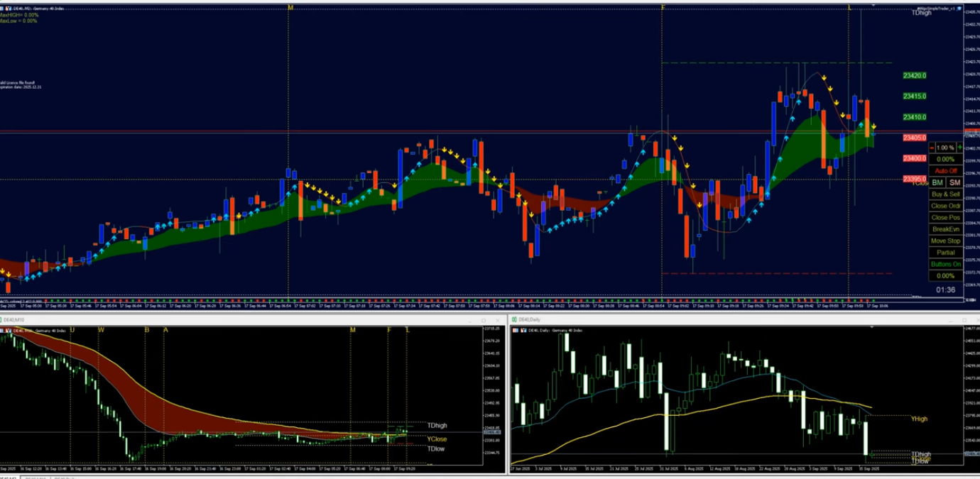
Task: Click the Buy & Sell button
Action: [x=945, y=194]
